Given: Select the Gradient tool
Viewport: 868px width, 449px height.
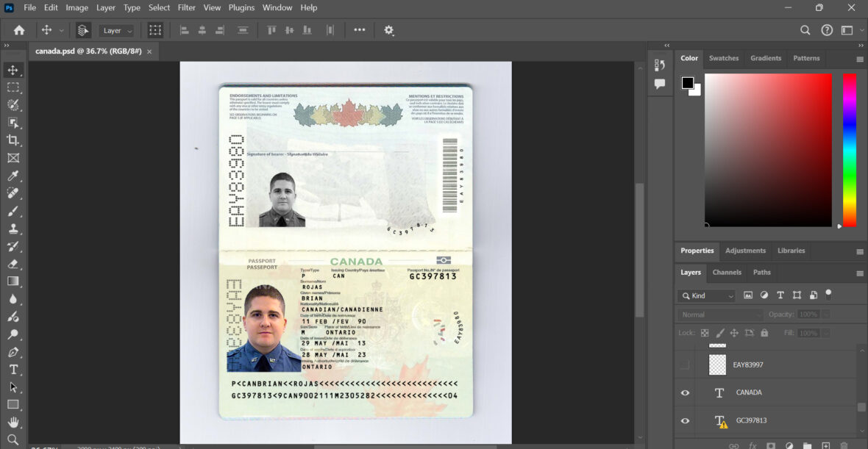Looking at the screenshot, I should coord(13,281).
